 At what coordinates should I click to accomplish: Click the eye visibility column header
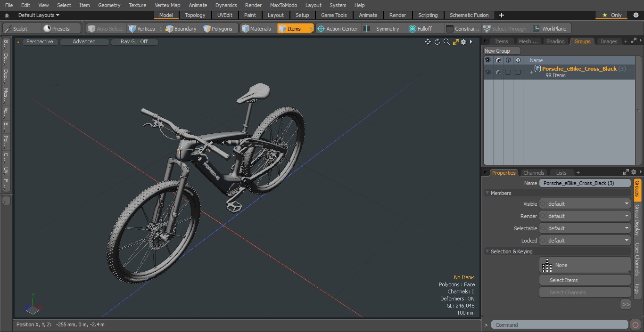click(x=488, y=60)
